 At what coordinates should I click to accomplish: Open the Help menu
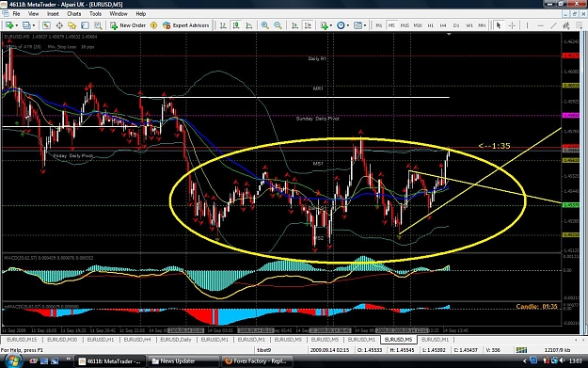click(x=140, y=14)
